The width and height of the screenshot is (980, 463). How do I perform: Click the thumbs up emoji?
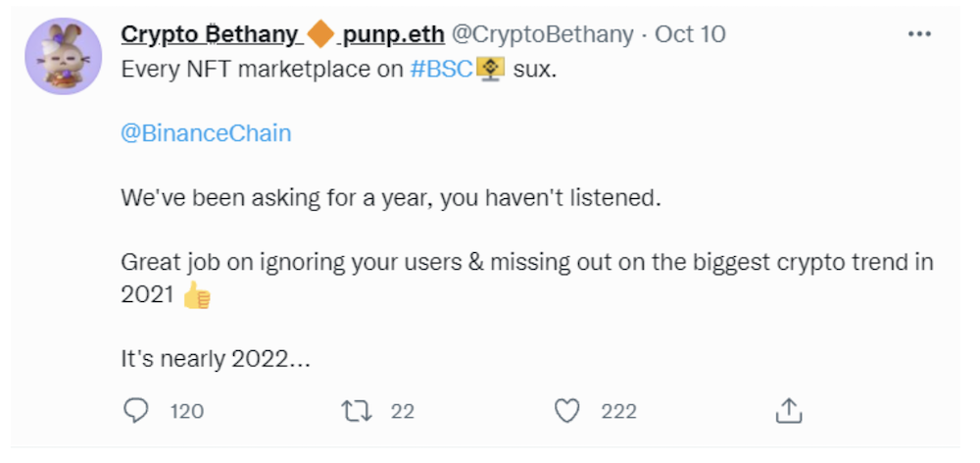pos(197,295)
